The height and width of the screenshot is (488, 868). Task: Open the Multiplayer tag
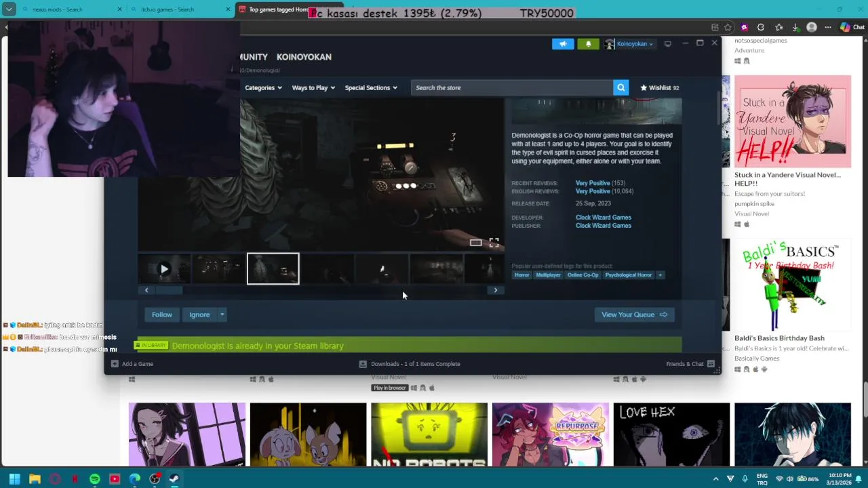point(548,275)
